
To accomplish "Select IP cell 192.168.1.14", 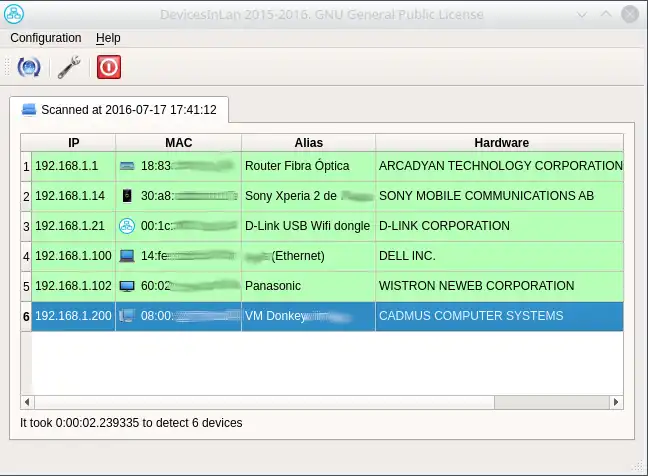I will tap(74, 196).
